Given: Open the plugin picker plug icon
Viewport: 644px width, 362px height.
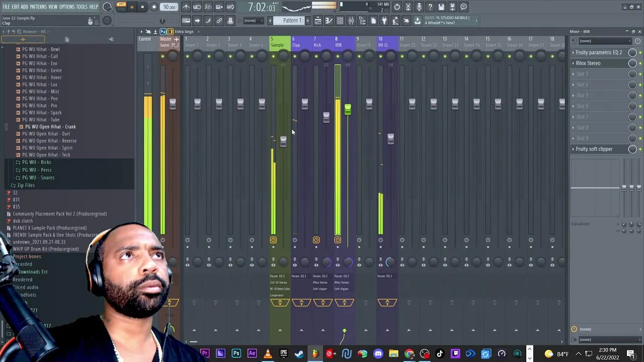Looking at the screenshot, I should [x=384, y=21].
